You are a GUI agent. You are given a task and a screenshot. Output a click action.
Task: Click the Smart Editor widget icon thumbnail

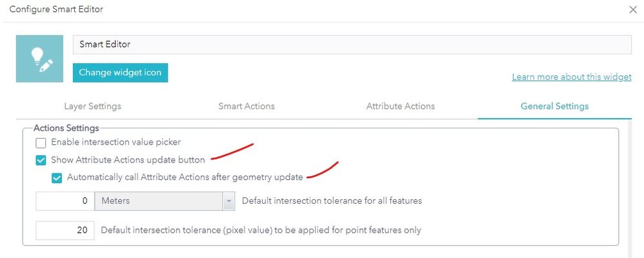pos(39,59)
